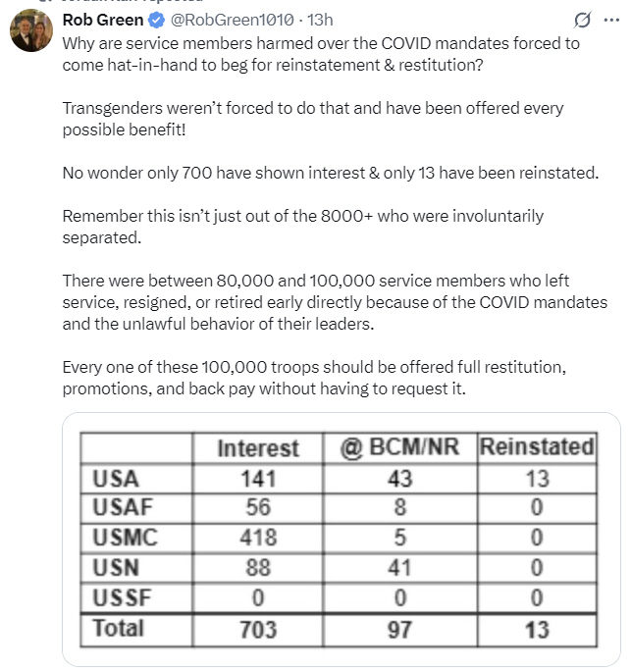The width and height of the screenshot is (631, 672).
Task: Click the Interest column header in table
Action: click(x=258, y=448)
